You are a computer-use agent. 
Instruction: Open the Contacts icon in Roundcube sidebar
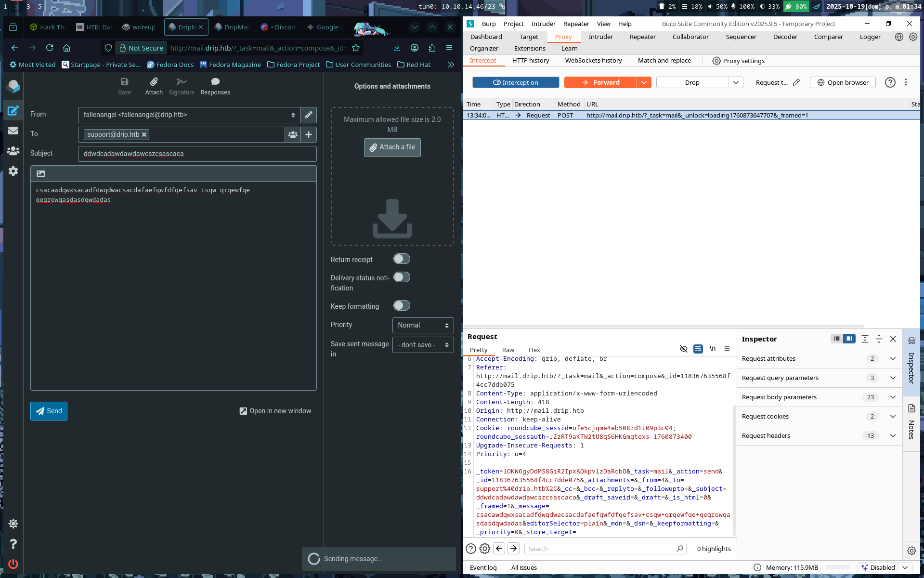coord(13,151)
